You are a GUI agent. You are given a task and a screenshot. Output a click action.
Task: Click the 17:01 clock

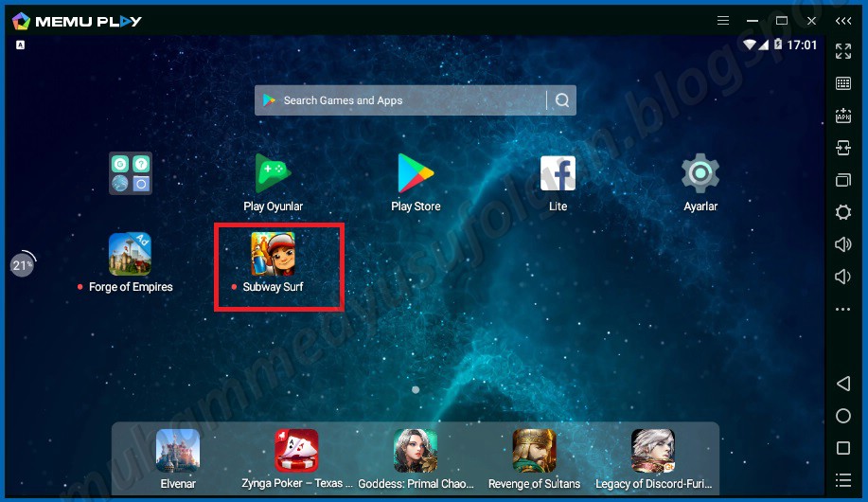(802, 45)
